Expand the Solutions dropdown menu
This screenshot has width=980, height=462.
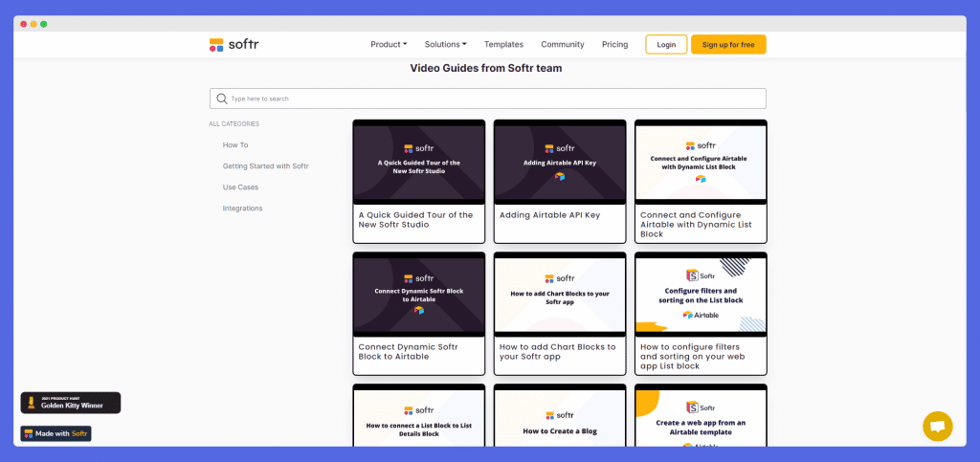(x=446, y=44)
